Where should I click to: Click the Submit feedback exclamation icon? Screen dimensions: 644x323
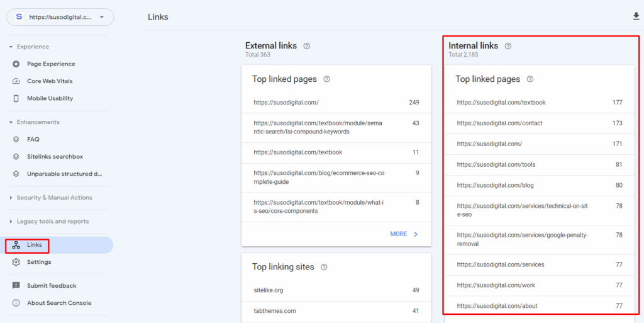pos(16,286)
